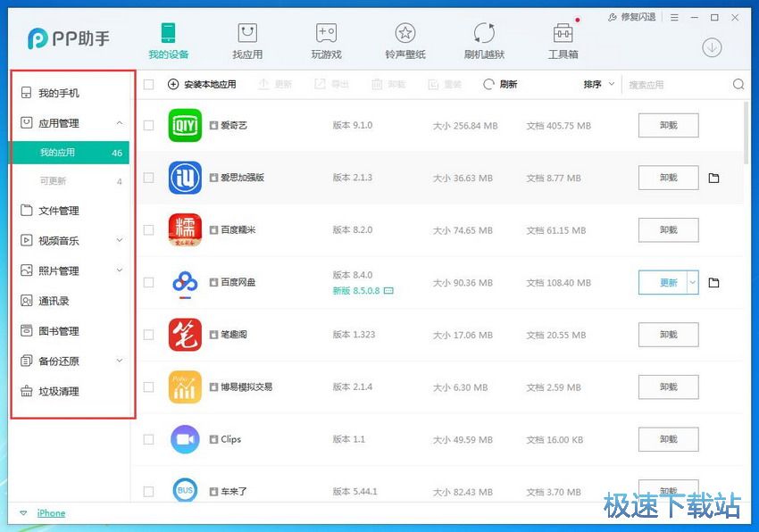Click the 照片管理 picture icon
The width and height of the screenshot is (759, 532).
26,270
